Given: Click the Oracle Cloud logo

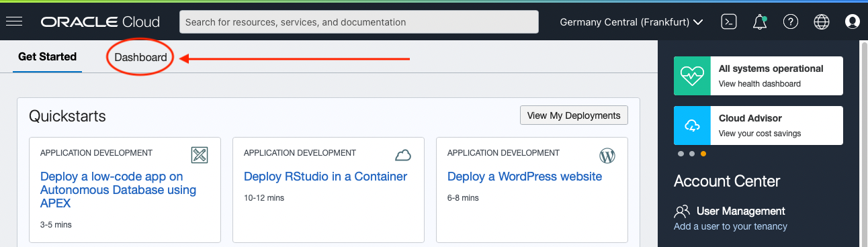Looking at the screenshot, I should [x=100, y=22].
